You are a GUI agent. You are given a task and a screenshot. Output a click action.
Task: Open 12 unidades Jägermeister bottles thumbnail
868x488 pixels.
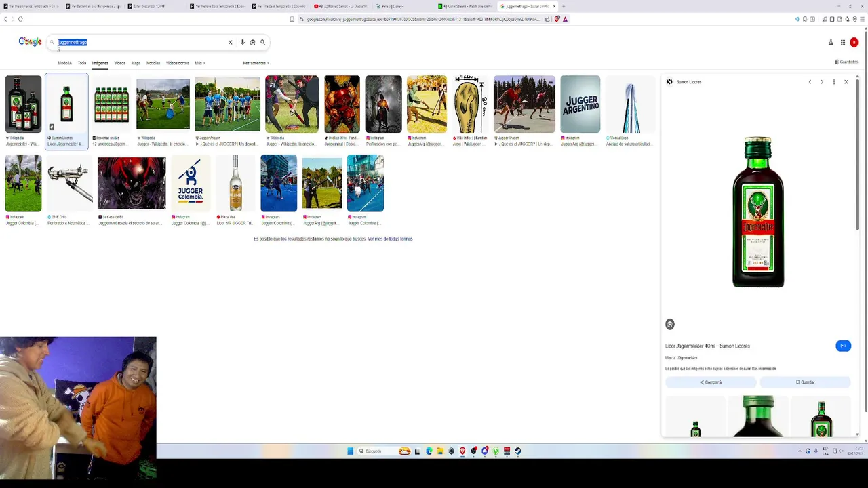111,104
